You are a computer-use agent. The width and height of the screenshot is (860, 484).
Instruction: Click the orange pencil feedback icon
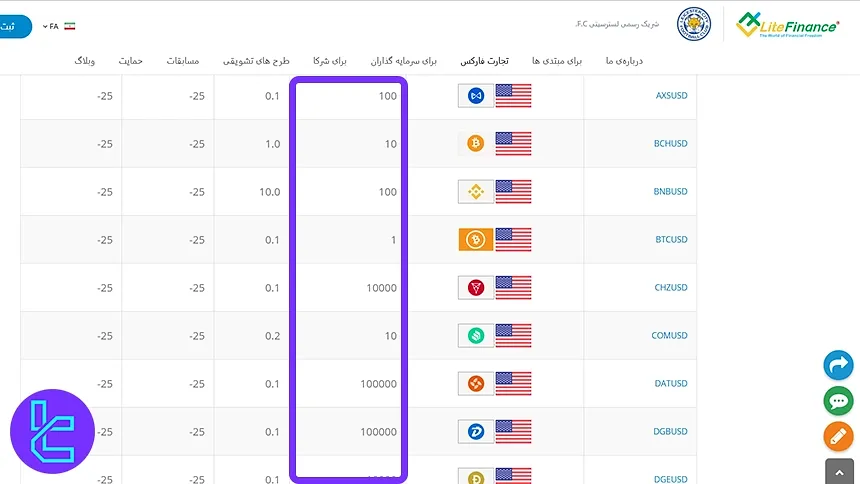tap(838, 436)
